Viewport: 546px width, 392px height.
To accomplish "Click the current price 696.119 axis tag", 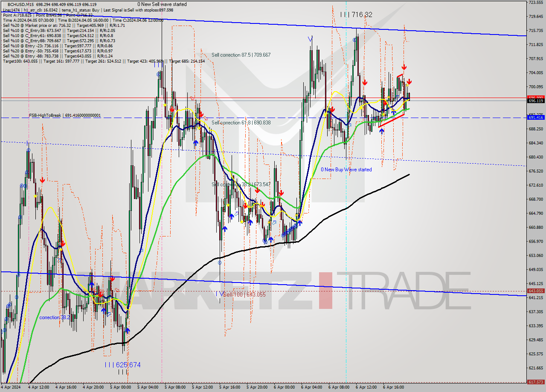I will tap(536, 101).
